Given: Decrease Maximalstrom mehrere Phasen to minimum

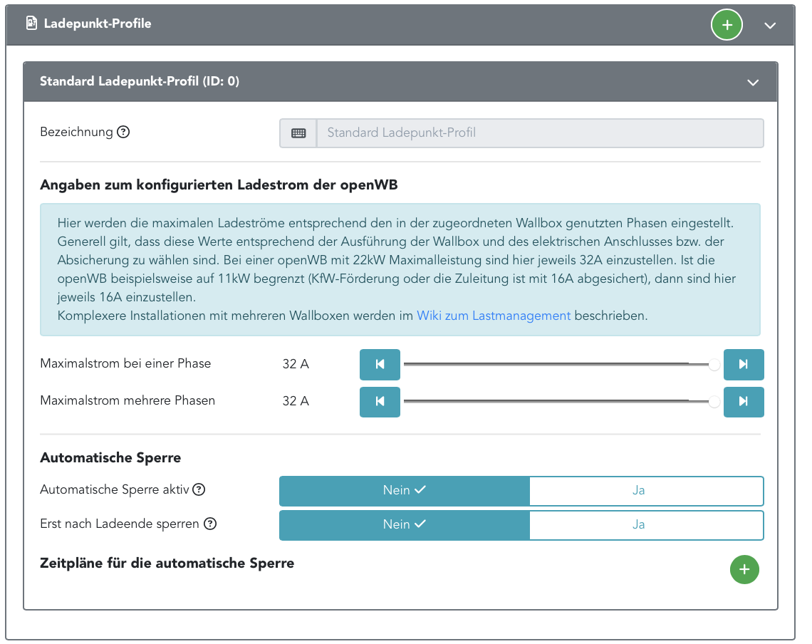Looking at the screenshot, I should point(380,402).
